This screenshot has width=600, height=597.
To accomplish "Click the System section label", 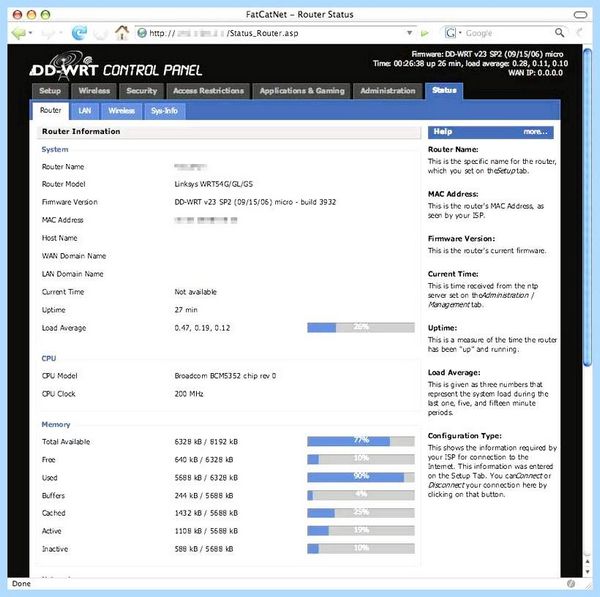I will click(x=55, y=149).
